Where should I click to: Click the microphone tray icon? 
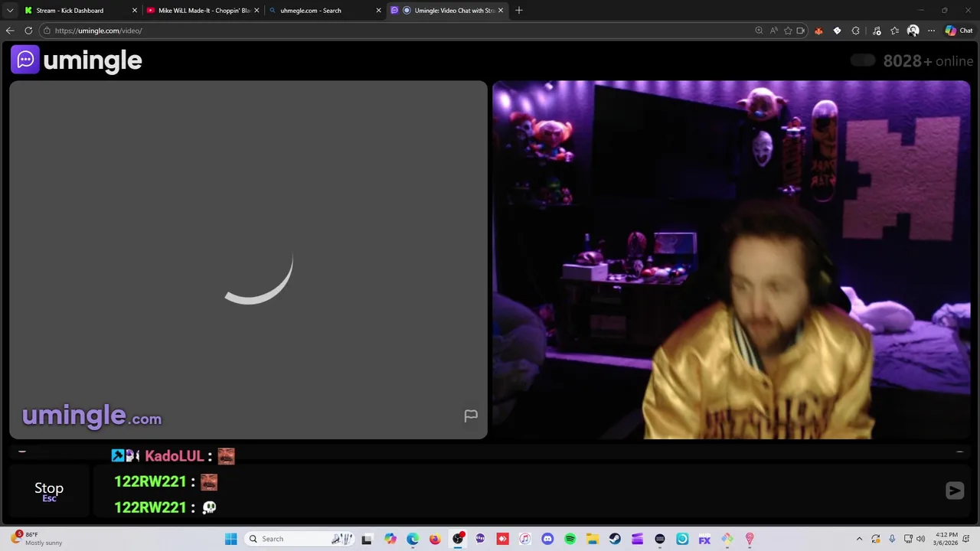(x=892, y=539)
